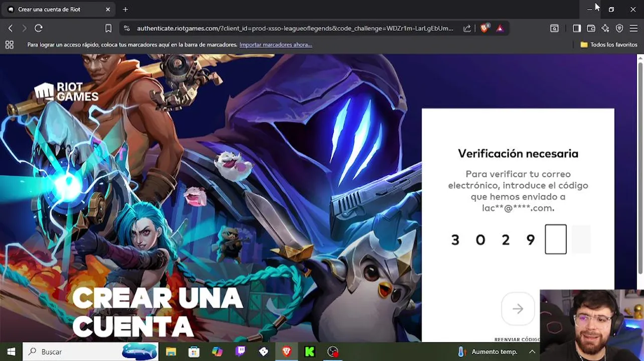Click the round arrow submit button
The image size is (644, 361).
[x=518, y=309]
